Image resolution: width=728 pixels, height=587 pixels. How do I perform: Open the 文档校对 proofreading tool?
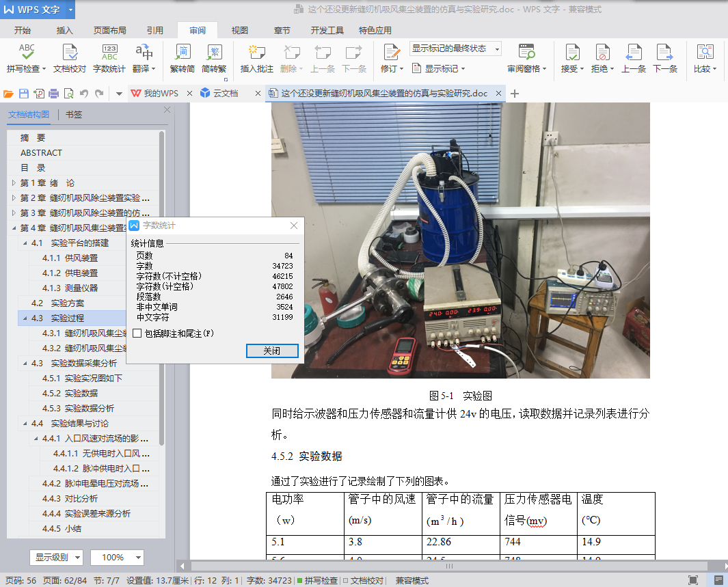(70, 59)
